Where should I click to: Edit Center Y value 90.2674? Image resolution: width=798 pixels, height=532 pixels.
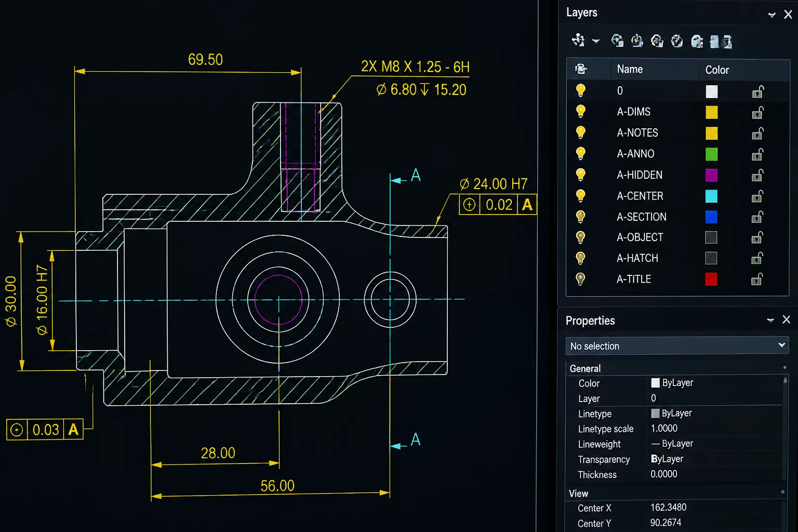(666, 522)
